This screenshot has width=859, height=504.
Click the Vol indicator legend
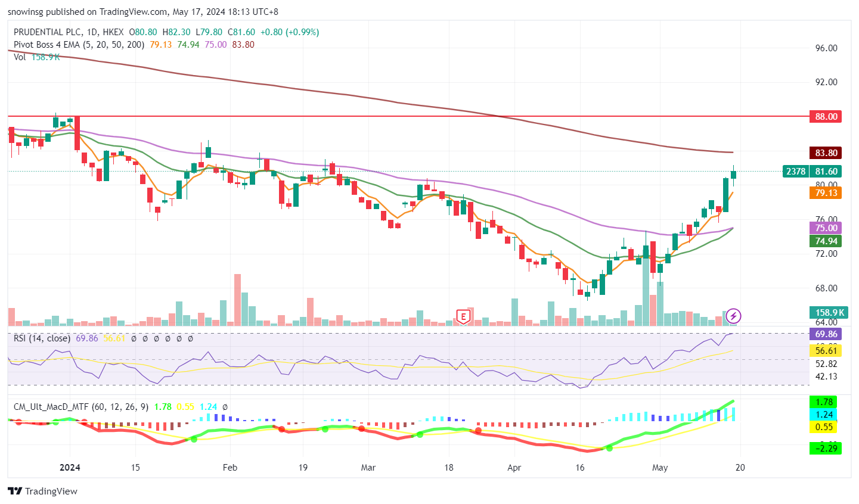20,57
